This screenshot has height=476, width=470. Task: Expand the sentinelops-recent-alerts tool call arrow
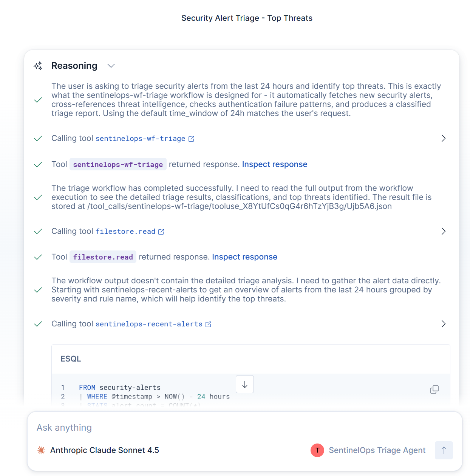[444, 324]
